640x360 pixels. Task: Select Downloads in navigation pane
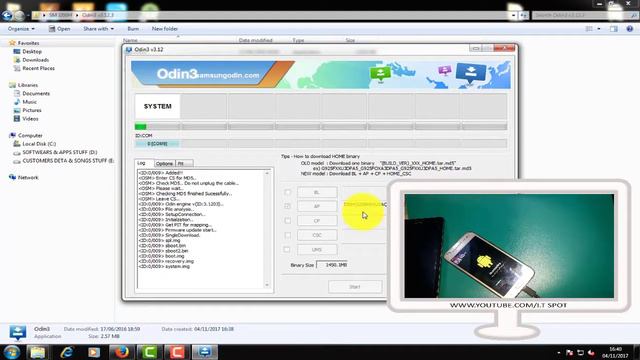(x=36, y=60)
